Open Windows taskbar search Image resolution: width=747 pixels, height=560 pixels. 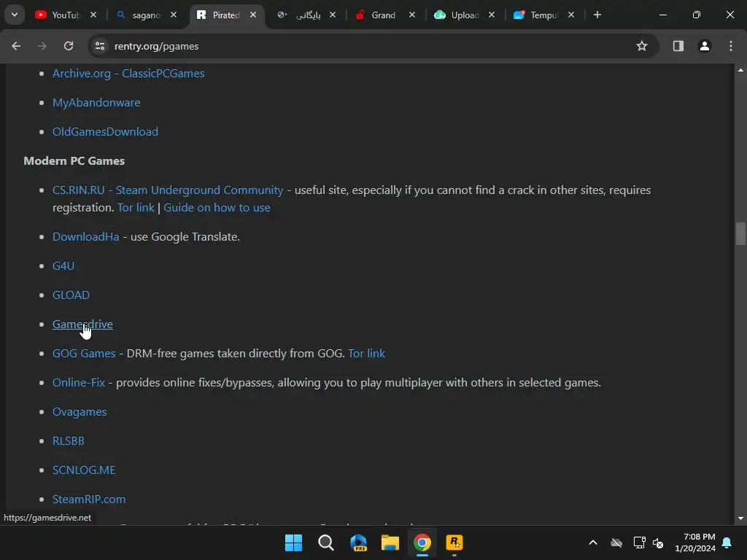tap(326, 542)
